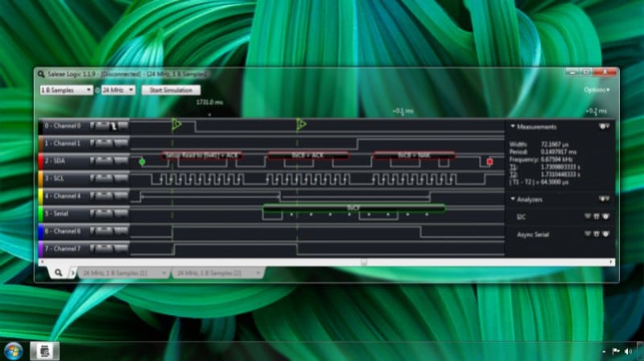Image resolution: width=644 pixels, height=361 pixels.
Task: Click the first icon in the I2C analyzer row
Action: coord(588,216)
